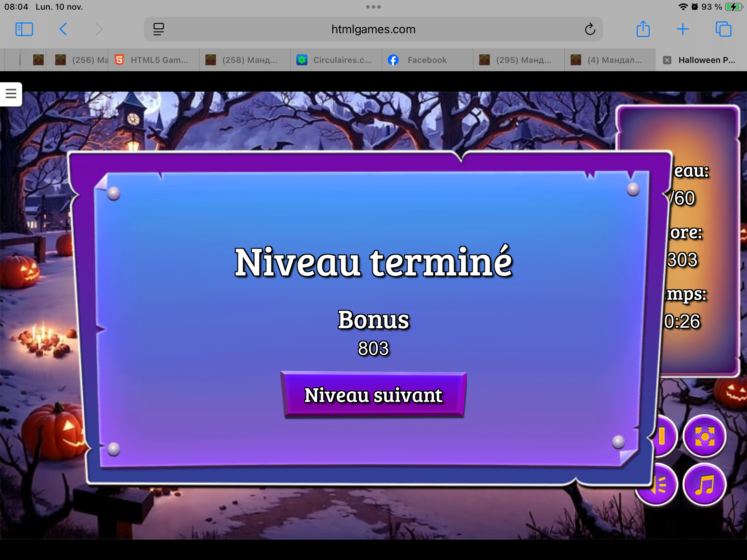Go back with the browser arrow

(63, 29)
